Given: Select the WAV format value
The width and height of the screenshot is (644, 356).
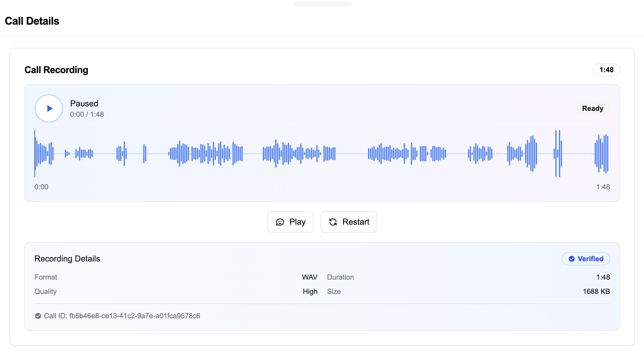Looking at the screenshot, I should coord(310,277).
